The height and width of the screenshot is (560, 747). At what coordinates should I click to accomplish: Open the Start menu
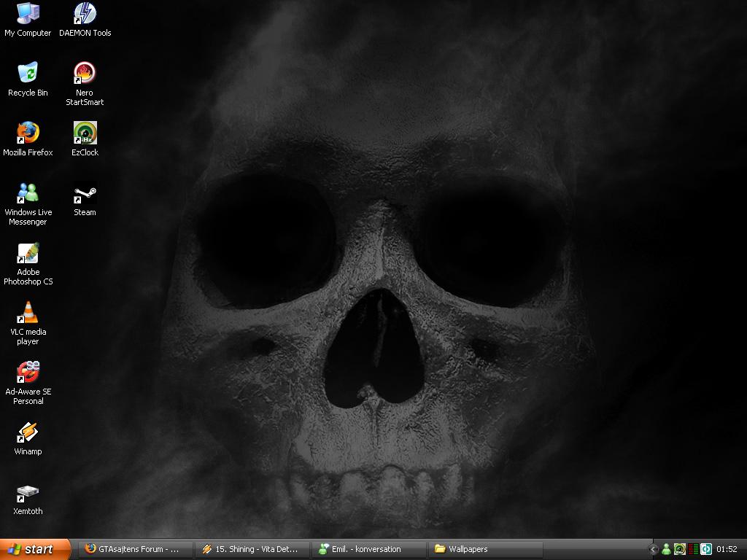(35, 549)
